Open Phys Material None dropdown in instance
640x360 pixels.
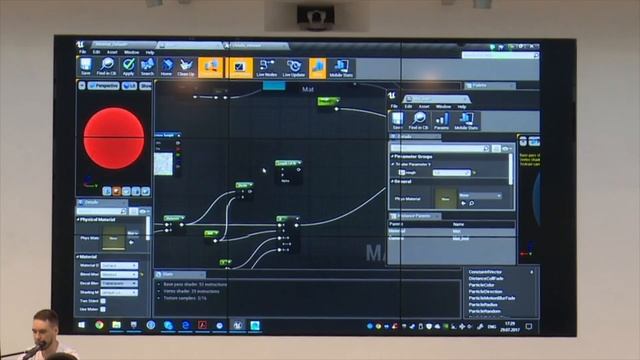pos(480,196)
